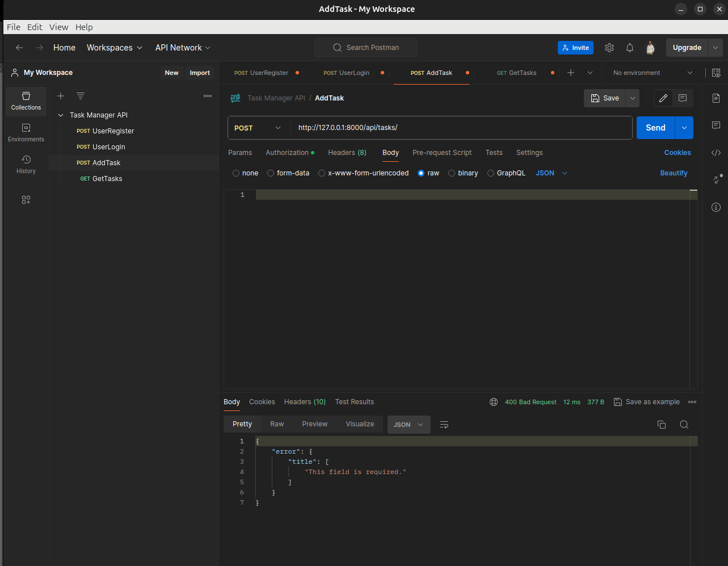
Task: Switch to the Params tab
Action: click(240, 153)
